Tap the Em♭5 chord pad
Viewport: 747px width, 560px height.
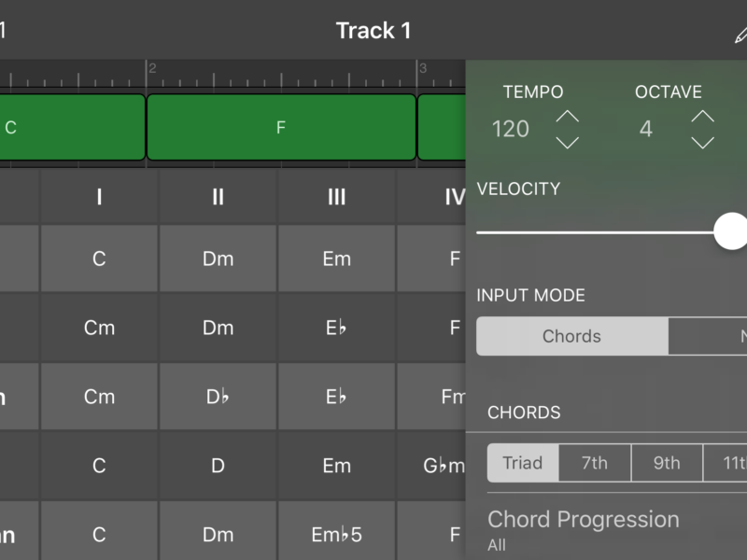tap(336, 535)
